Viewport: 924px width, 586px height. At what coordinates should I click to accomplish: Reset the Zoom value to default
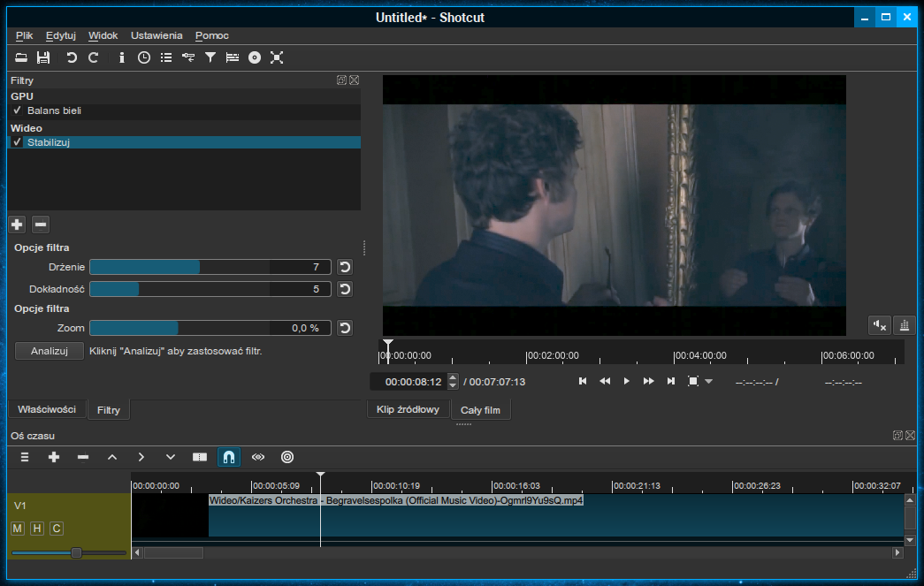pos(345,328)
